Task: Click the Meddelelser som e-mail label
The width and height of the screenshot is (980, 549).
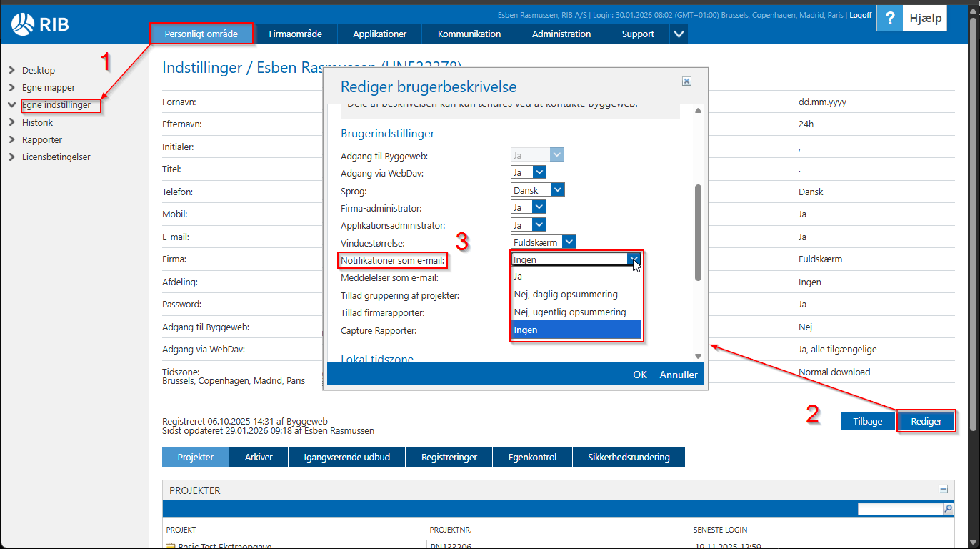Action: point(390,278)
